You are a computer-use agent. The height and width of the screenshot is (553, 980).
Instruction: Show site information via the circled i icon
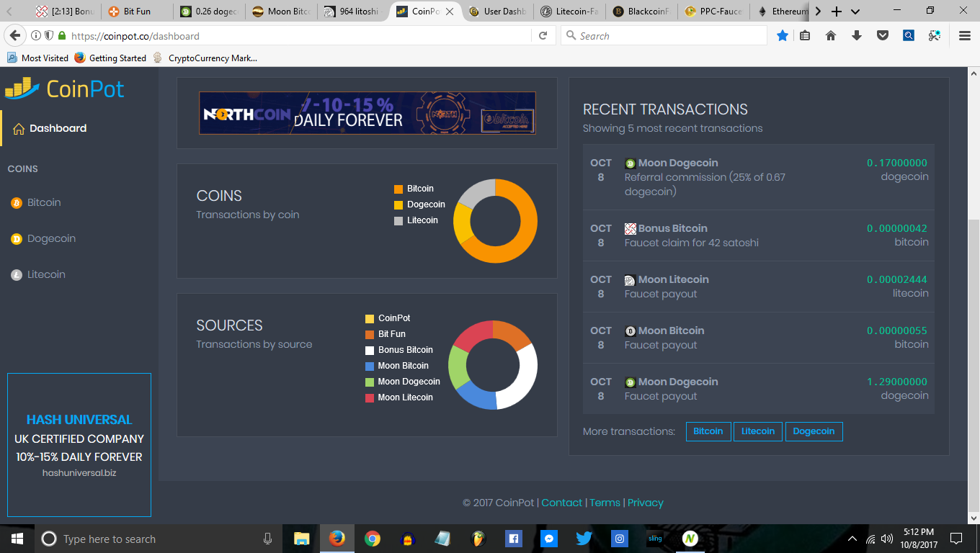coord(36,36)
